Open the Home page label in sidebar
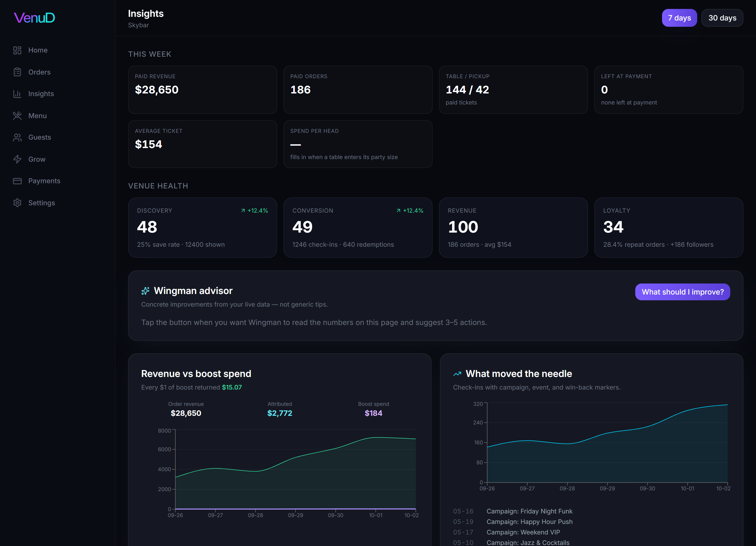 pyautogui.click(x=38, y=50)
